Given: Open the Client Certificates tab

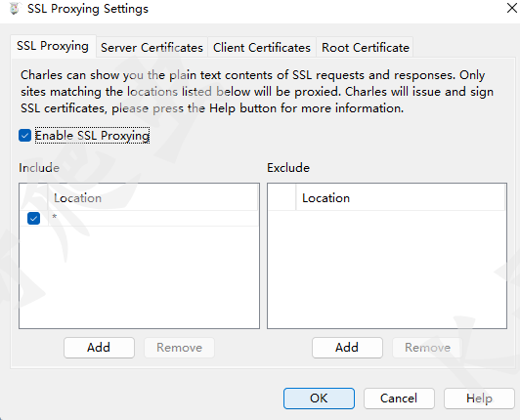Looking at the screenshot, I should (262, 48).
